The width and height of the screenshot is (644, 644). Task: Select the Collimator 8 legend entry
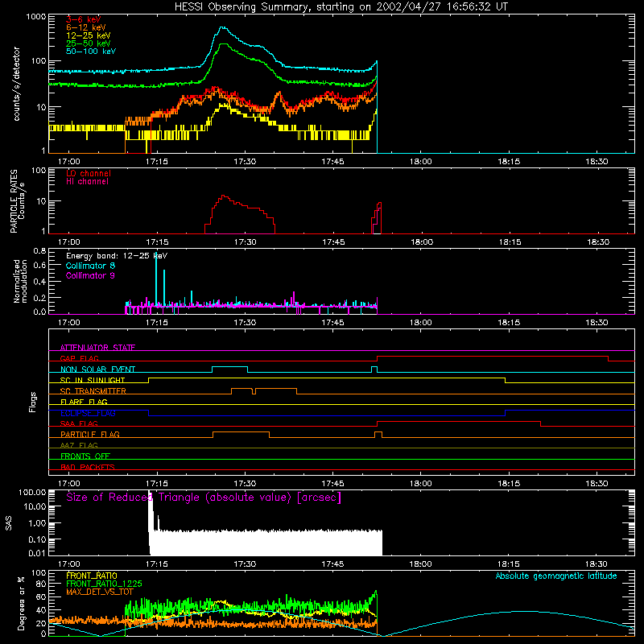tap(90, 266)
